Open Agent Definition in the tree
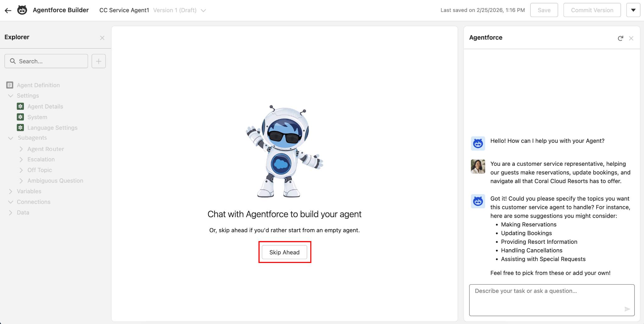This screenshot has height=324, width=644. click(38, 85)
